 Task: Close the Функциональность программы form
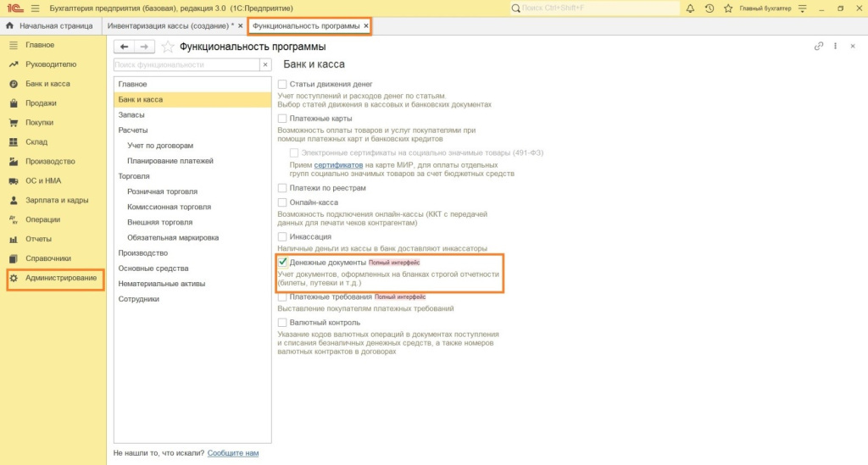point(853,47)
